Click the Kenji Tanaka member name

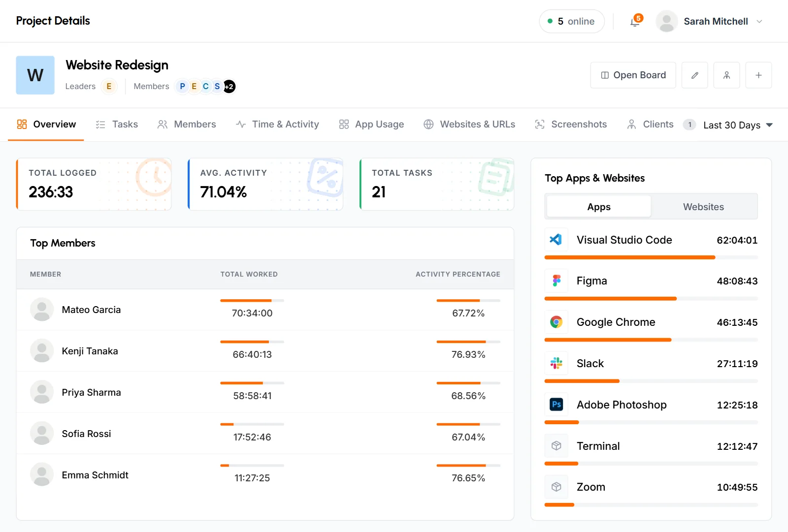pyautogui.click(x=90, y=351)
